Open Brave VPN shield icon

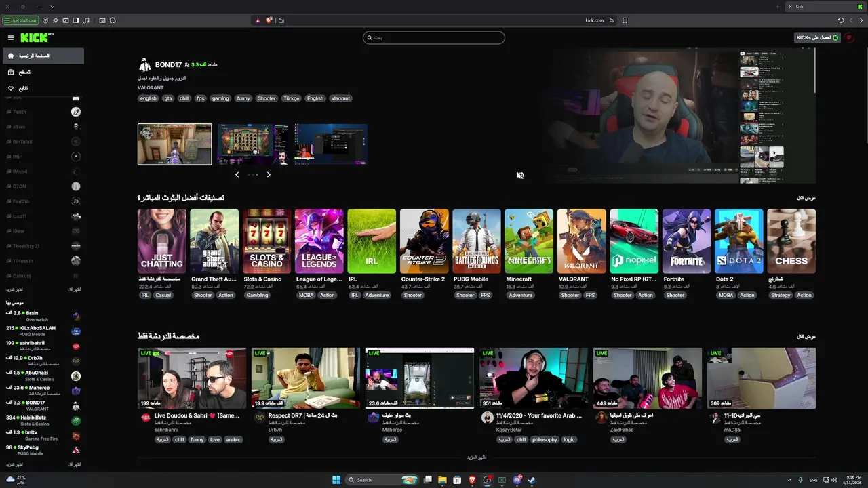(x=46, y=20)
